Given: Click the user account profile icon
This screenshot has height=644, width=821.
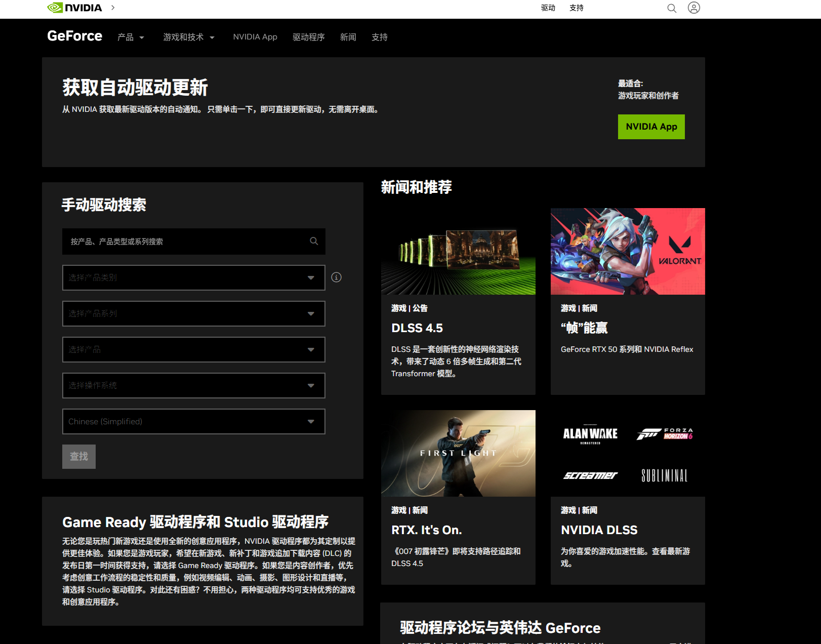Looking at the screenshot, I should click(x=694, y=8).
